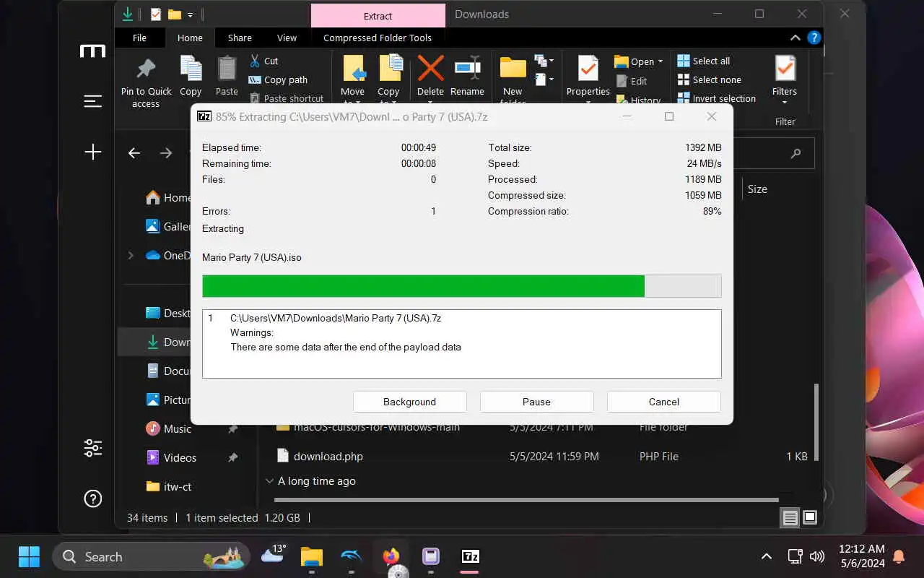This screenshot has width=924, height=578.
Task: Click the horizontal scrollbar in file list
Action: (x=526, y=499)
